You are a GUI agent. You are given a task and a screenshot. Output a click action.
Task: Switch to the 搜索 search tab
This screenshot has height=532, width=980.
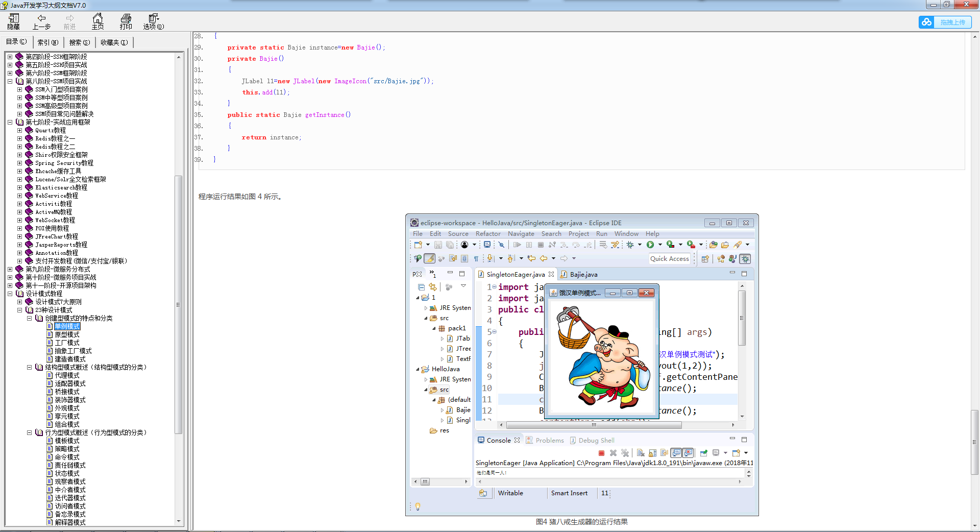pos(80,42)
